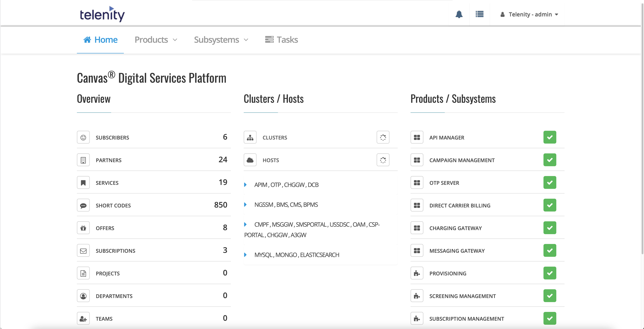Click the Subscription Management green check status
The image size is (644, 329).
coord(550,319)
